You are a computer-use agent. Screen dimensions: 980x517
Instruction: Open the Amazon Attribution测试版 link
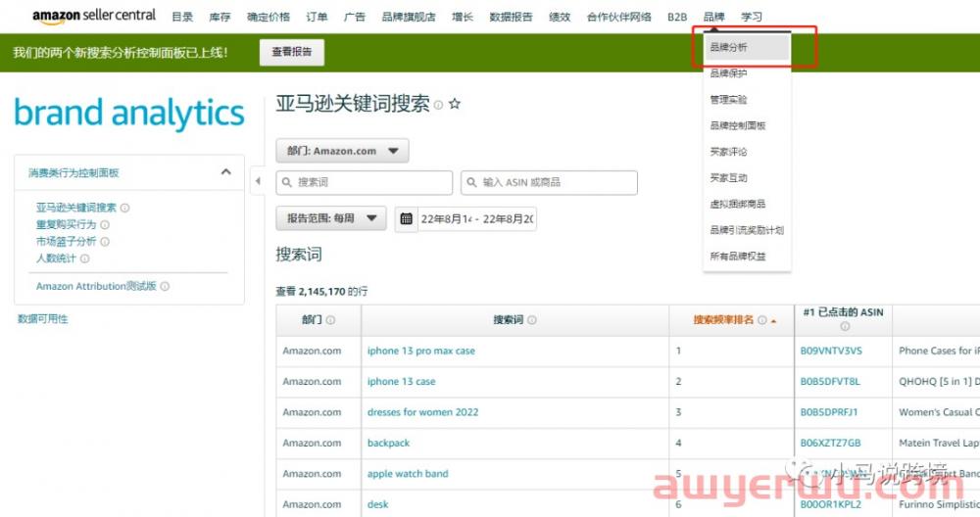point(96,287)
